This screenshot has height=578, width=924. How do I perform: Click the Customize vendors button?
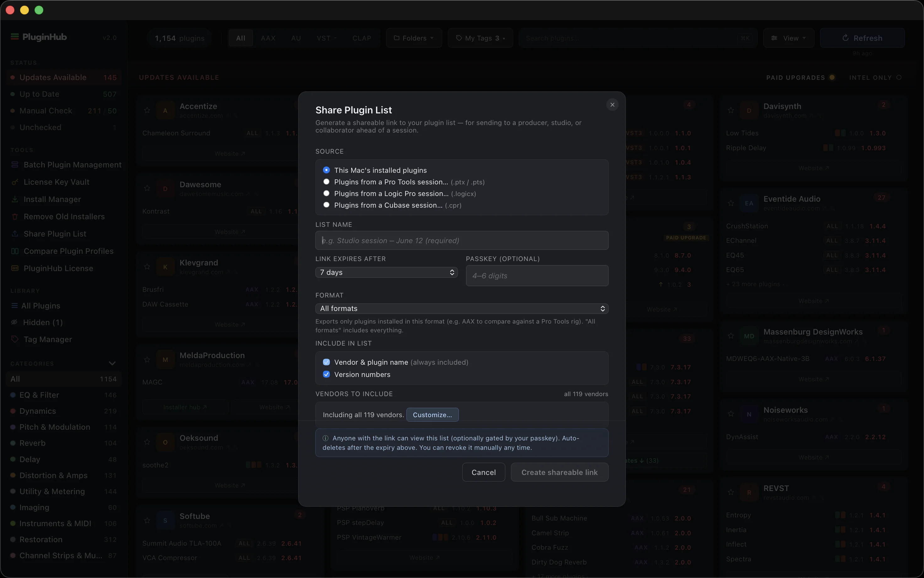click(x=432, y=415)
